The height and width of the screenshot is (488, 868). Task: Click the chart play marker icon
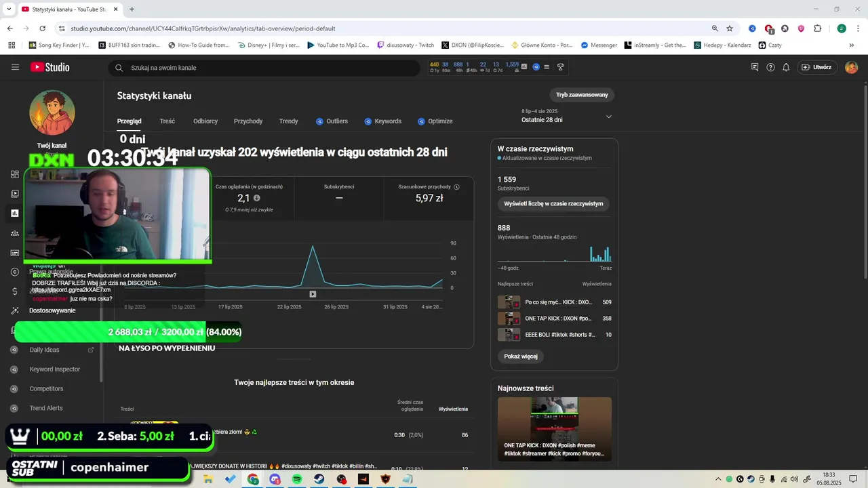tap(313, 294)
